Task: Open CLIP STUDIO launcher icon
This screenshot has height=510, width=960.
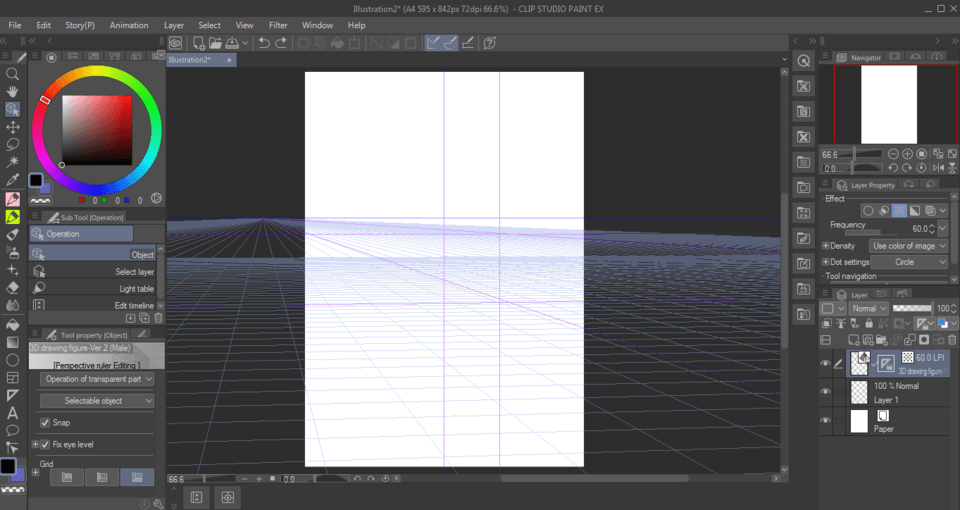Action: tap(176, 43)
